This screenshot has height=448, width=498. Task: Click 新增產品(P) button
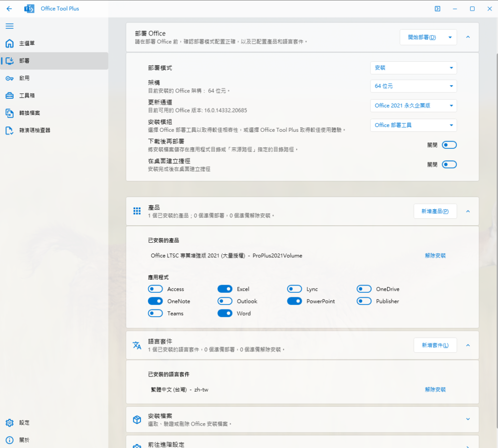pyautogui.click(x=435, y=211)
